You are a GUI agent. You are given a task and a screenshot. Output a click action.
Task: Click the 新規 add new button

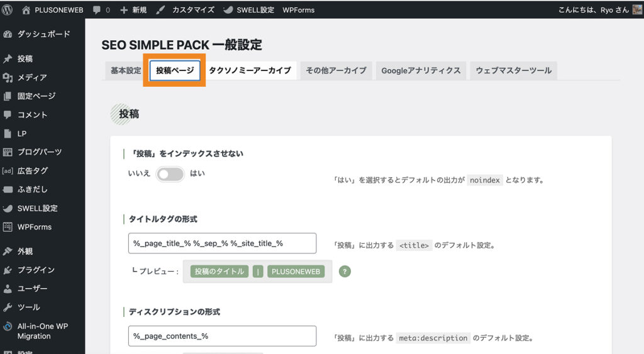tap(133, 10)
